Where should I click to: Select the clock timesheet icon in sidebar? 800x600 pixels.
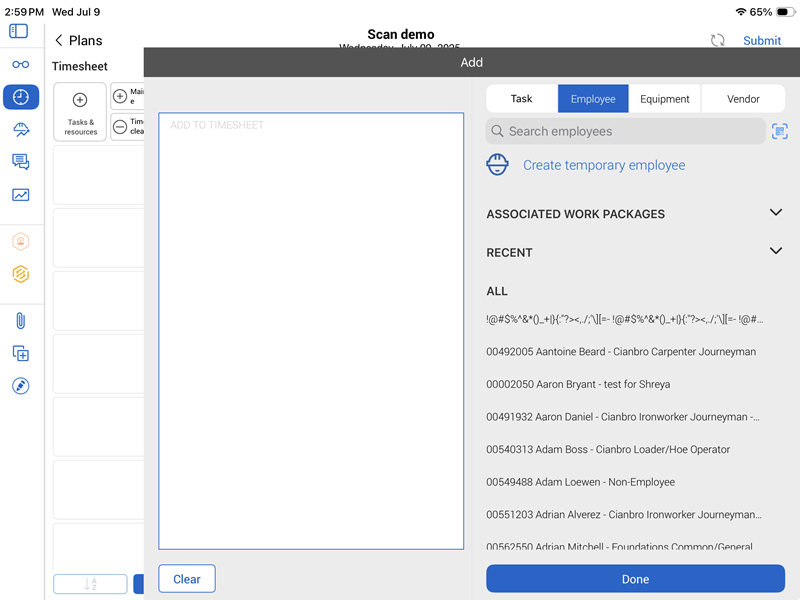click(x=20, y=97)
